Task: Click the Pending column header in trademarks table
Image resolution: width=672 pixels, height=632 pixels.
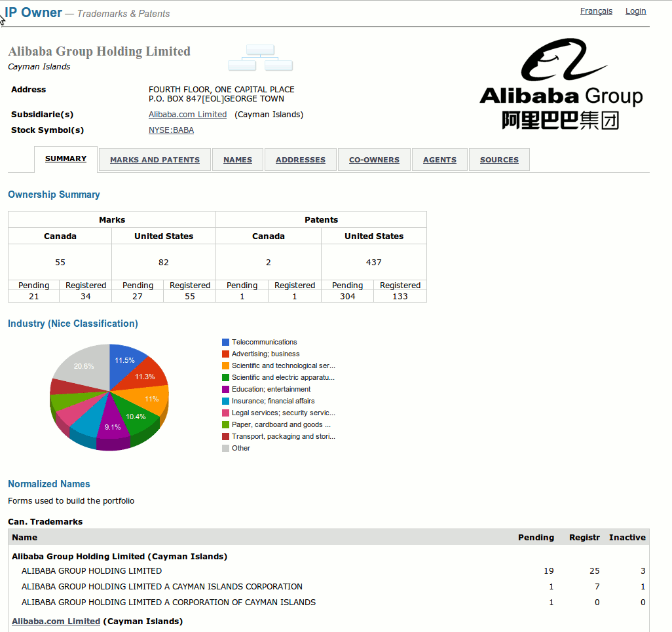Action: (x=536, y=538)
